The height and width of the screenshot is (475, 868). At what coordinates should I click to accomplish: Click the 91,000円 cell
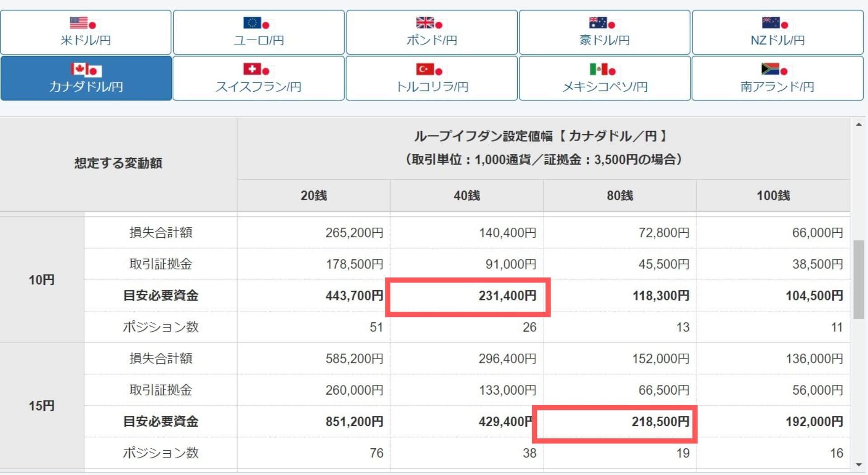467,264
